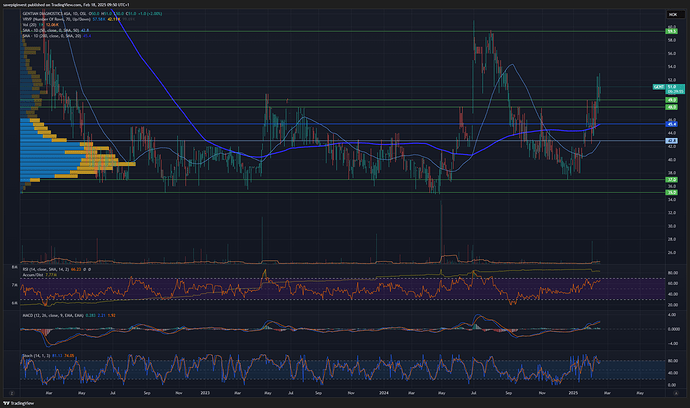Click the published-on TradingView.com header text
The width and height of the screenshot is (690, 408).
point(66,4)
